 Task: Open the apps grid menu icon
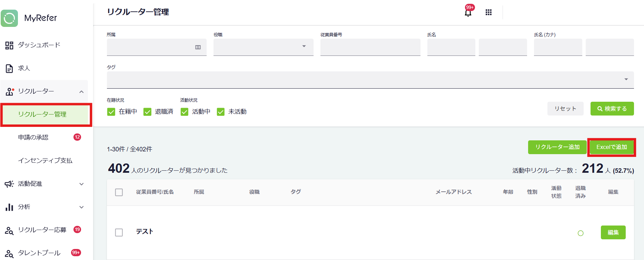488,12
